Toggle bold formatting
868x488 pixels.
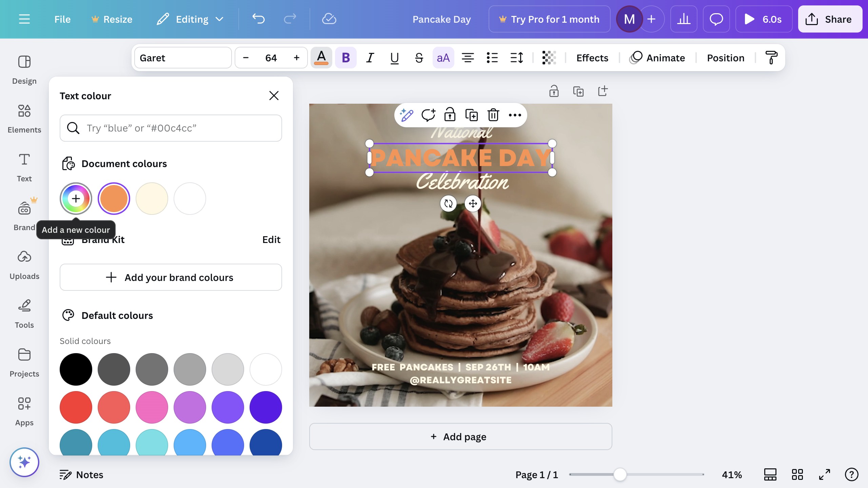346,58
